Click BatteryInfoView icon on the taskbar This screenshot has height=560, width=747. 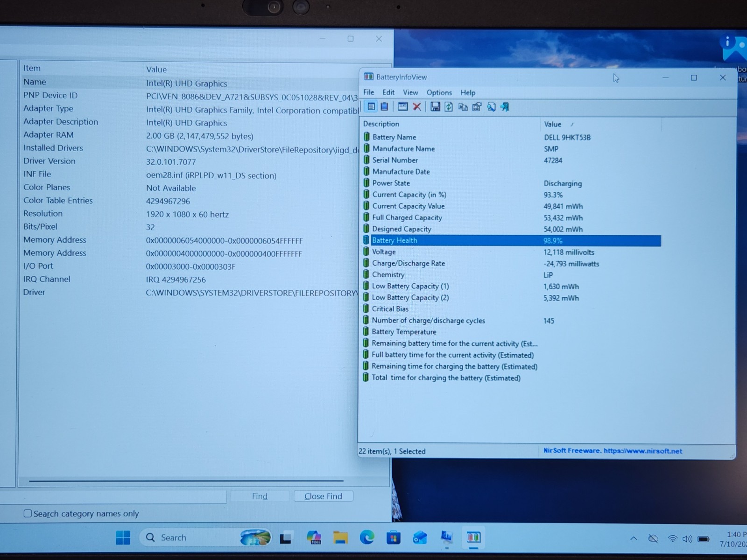click(473, 538)
